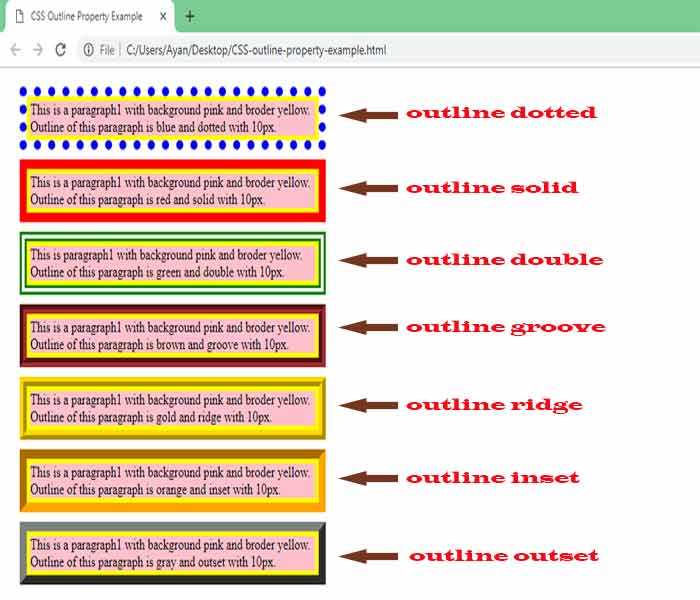Click the browser forward arrow
The image size is (700, 600).
[37, 50]
